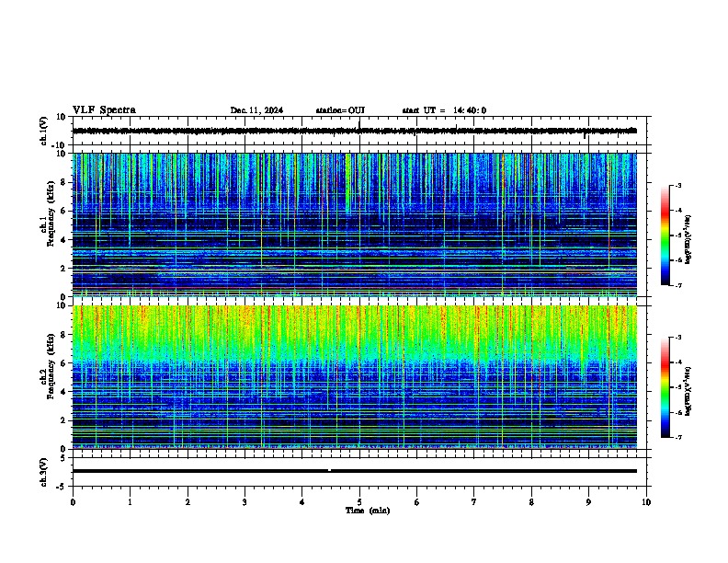Click the "station=OUI" header label
This screenshot has height=563, width=728.
coord(340,110)
